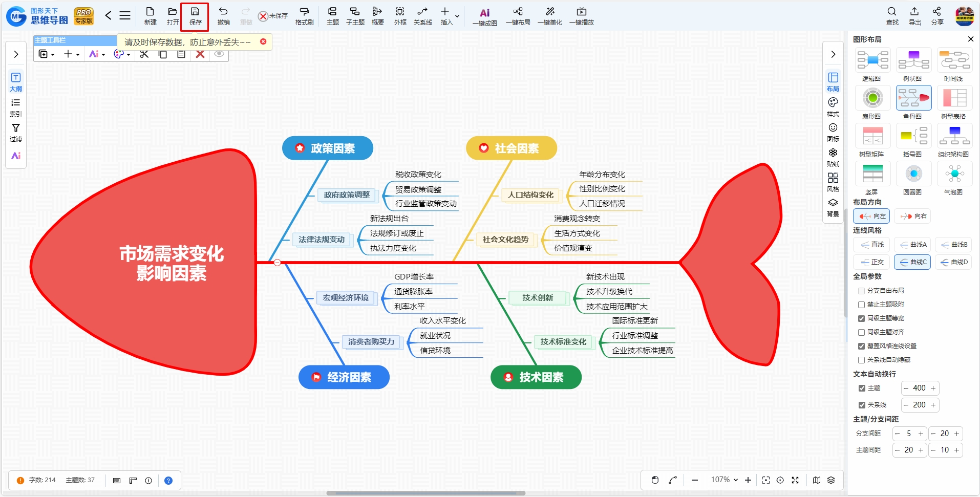980x497 pixels.
Task: Open the AI one-click diagram (一键成图) tool
Action: click(484, 17)
